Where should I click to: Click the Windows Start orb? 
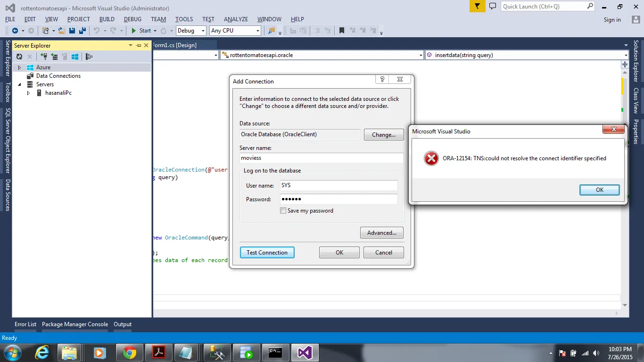pos(12,352)
